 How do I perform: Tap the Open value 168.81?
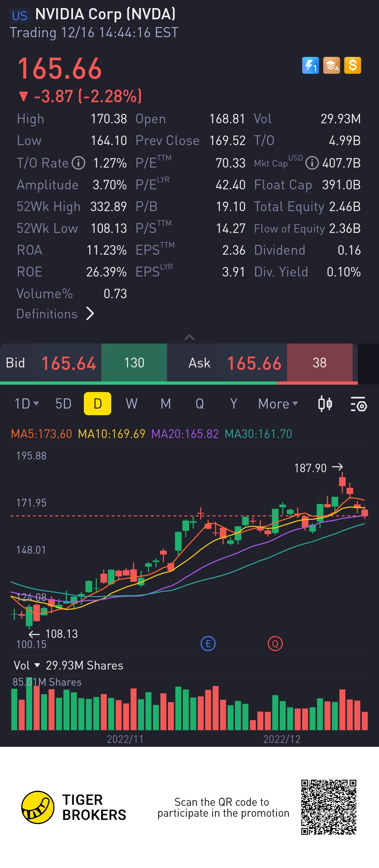(227, 119)
